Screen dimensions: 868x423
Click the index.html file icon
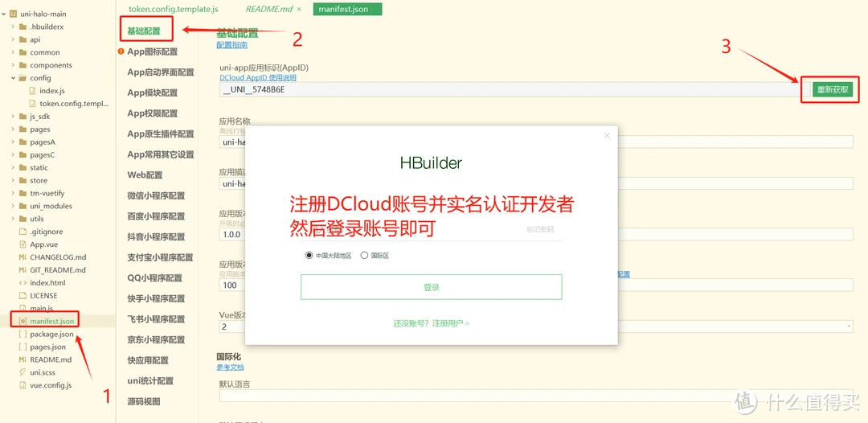(x=23, y=283)
